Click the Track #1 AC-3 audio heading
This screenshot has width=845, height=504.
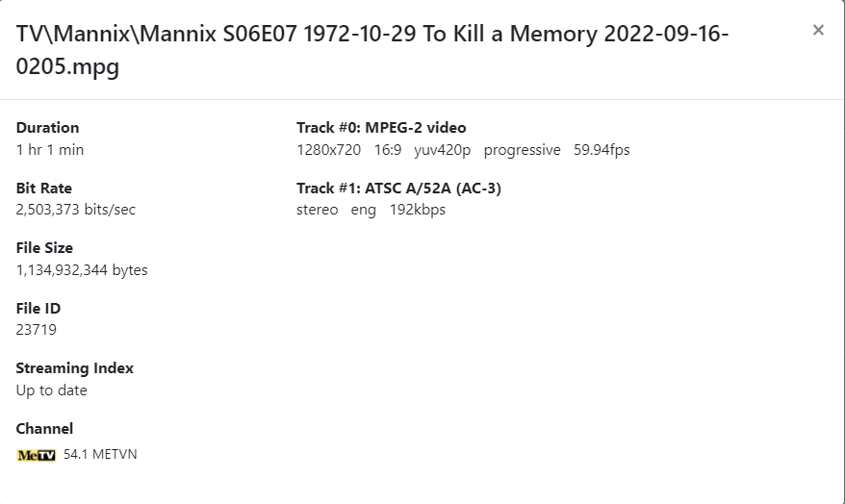click(x=398, y=189)
